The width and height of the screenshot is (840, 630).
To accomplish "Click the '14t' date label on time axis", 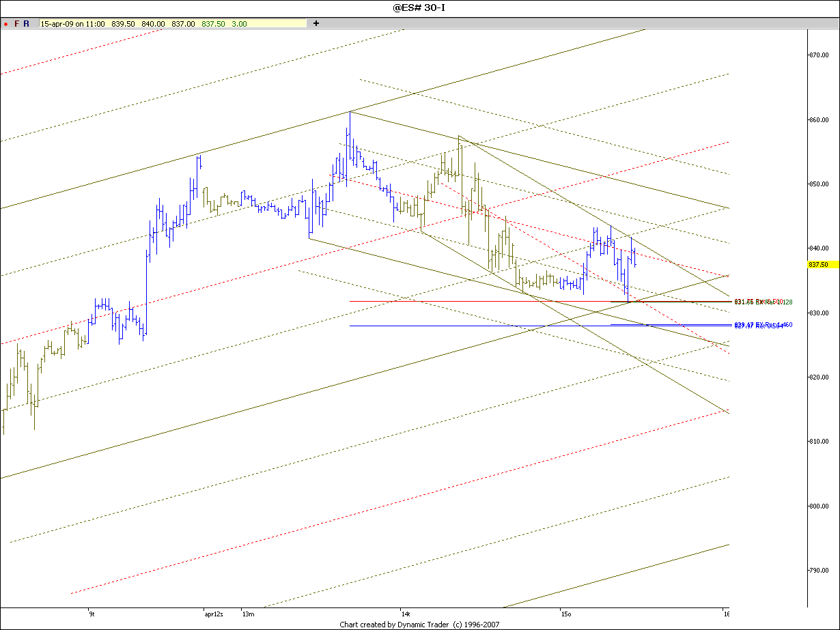I will 406,614.
